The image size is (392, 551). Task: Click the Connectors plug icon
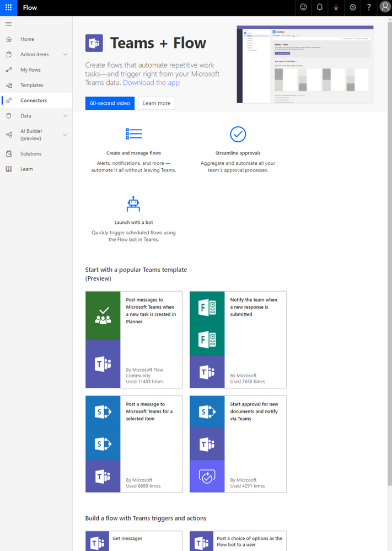point(9,100)
